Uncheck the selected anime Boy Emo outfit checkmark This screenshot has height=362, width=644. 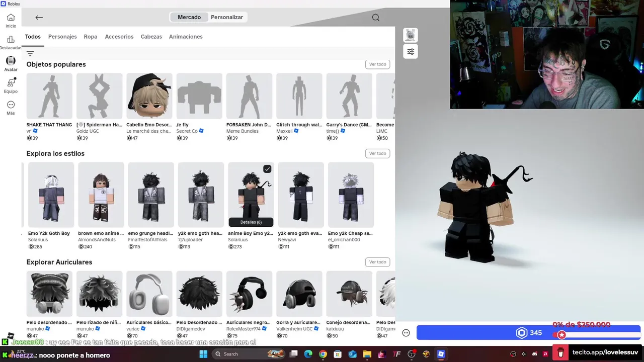coord(267,169)
